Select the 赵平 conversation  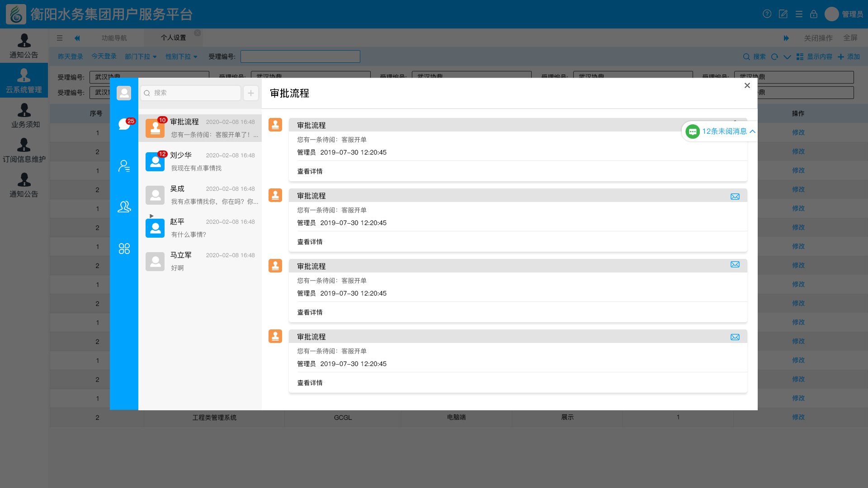click(200, 228)
